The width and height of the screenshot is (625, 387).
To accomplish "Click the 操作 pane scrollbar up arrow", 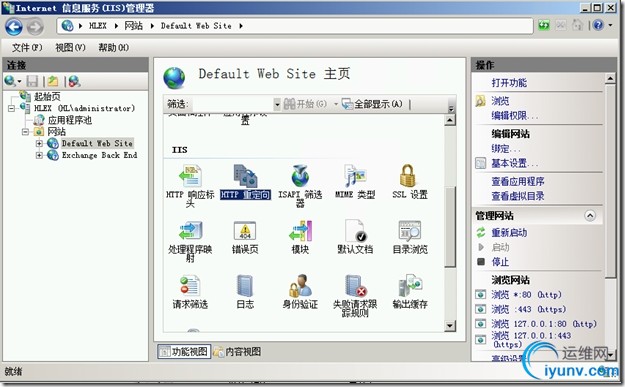I will click(610, 79).
